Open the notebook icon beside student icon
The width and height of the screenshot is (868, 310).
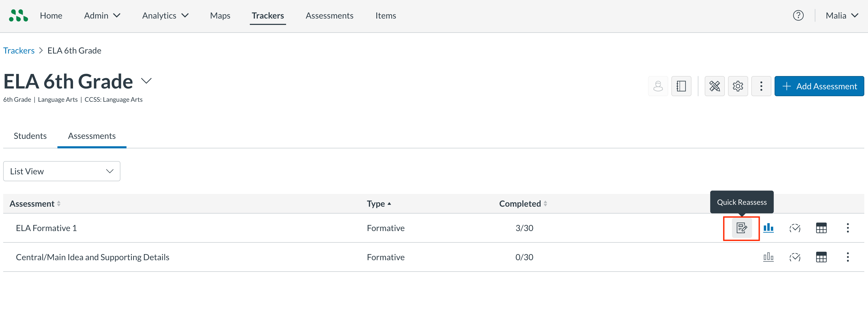(x=681, y=86)
